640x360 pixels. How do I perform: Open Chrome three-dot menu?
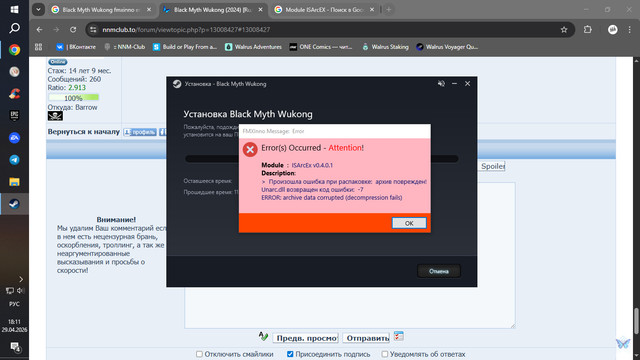[x=629, y=29]
